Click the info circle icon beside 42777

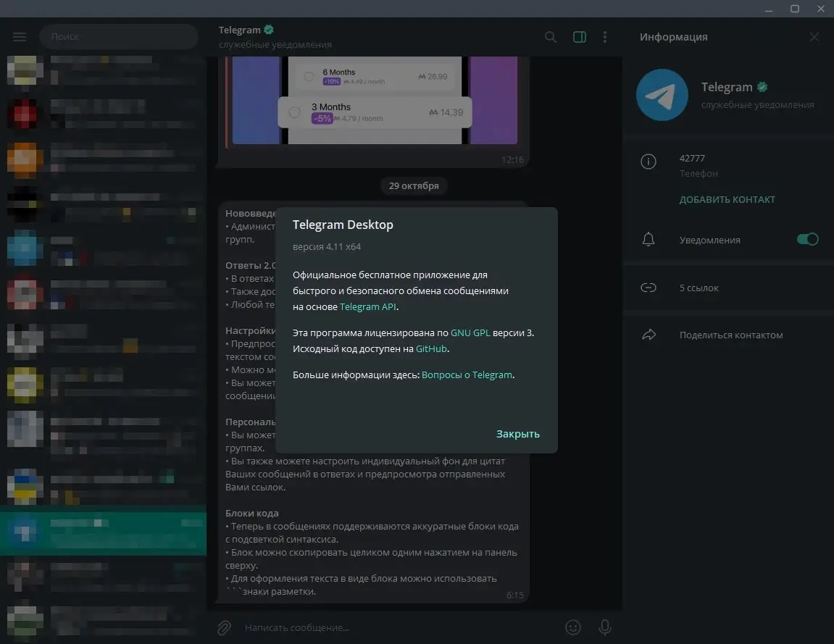point(648,161)
